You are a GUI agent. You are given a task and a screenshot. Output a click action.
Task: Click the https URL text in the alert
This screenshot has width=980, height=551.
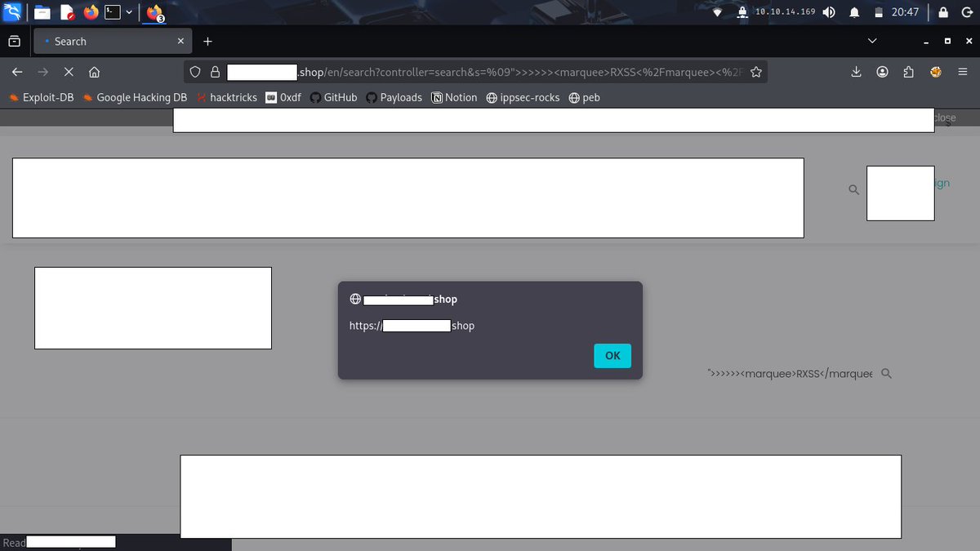tap(412, 326)
